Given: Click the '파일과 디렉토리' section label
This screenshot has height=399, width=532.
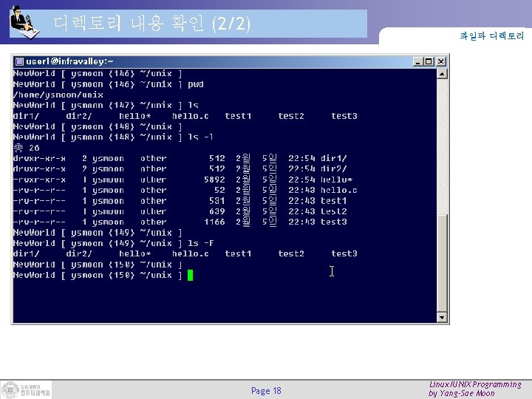Looking at the screenshot, I should 492,35.
